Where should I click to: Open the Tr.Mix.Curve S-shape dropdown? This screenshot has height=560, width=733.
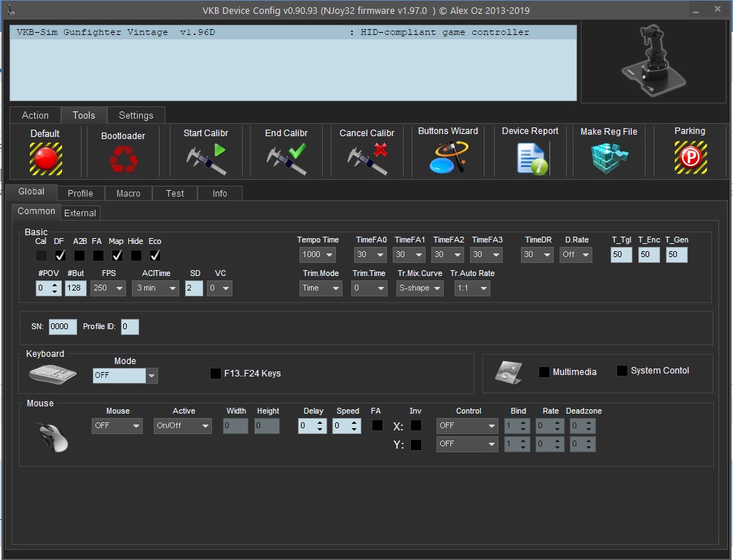click(420, 288)
